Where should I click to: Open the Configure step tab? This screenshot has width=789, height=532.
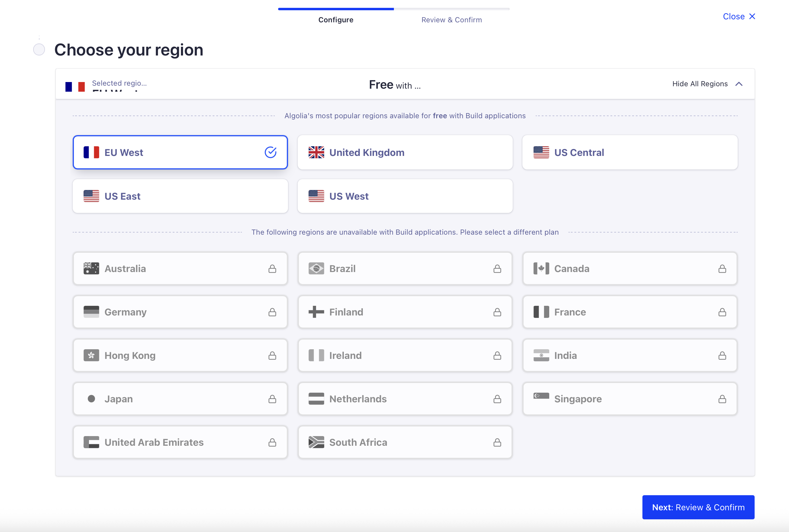[335, 20]
